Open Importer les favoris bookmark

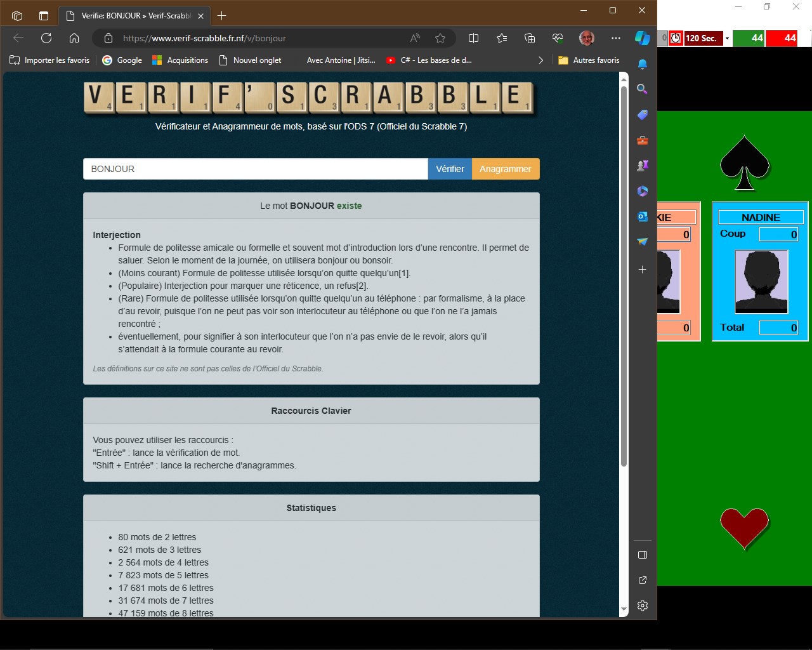[49, 60]
